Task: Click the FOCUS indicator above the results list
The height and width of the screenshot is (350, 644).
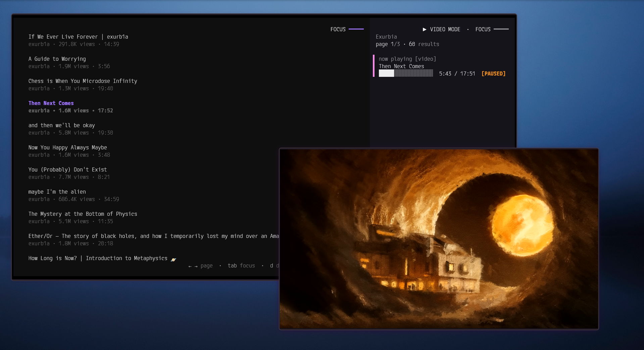Action: pos(347,30)
